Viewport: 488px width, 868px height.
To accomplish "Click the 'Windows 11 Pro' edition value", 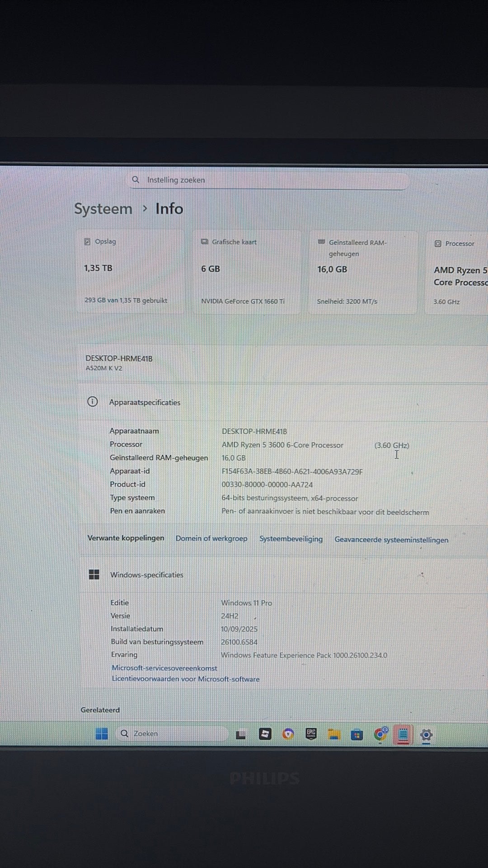I will [246, 603].
